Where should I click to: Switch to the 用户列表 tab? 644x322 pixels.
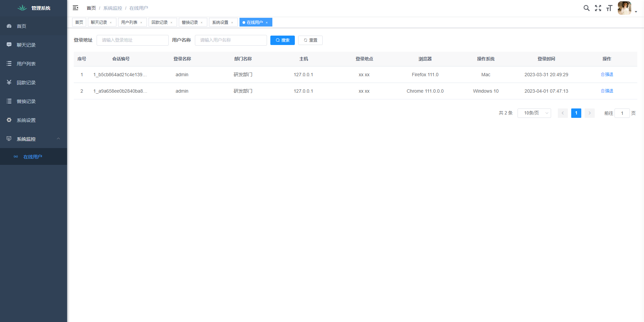click(x=129, y=22)
